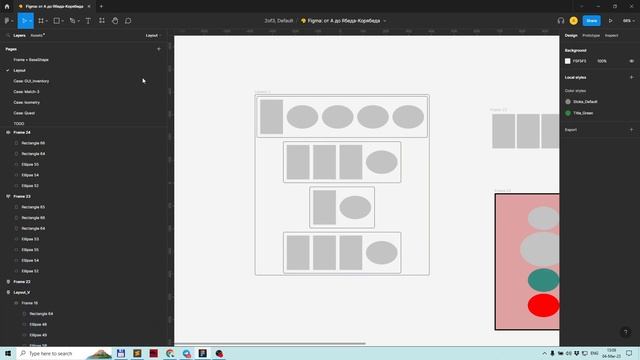
Task: Select the red ellipse on canvas
Action: click(x=543, y=305)
